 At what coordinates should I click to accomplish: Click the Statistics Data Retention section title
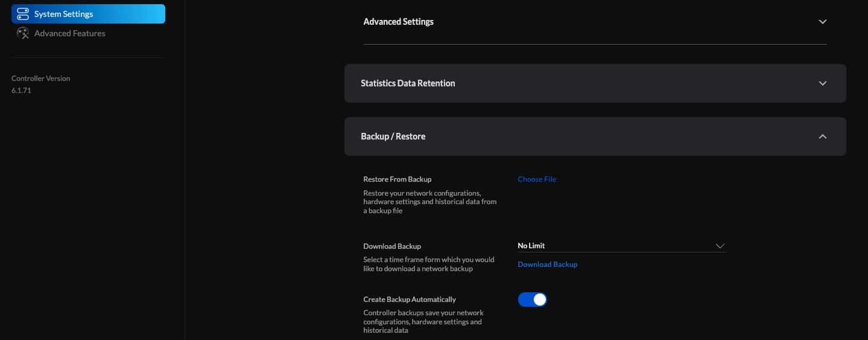coord(408,83)
